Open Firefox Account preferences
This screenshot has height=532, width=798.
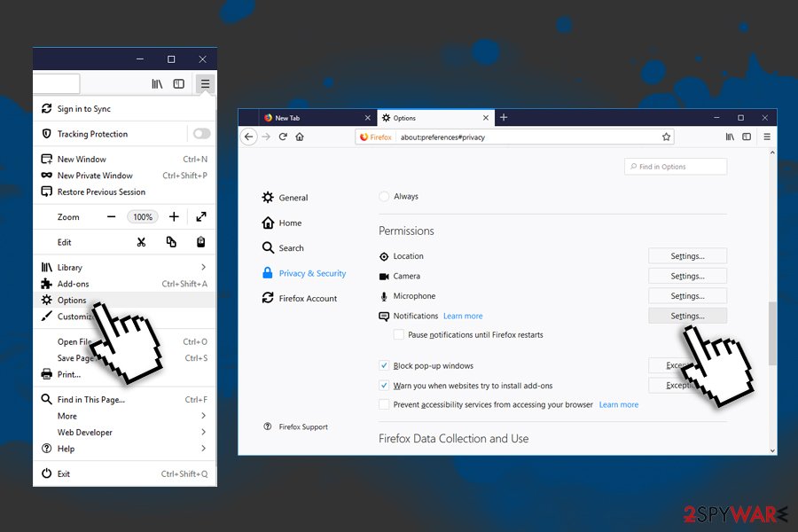click(x=300, y=298)
